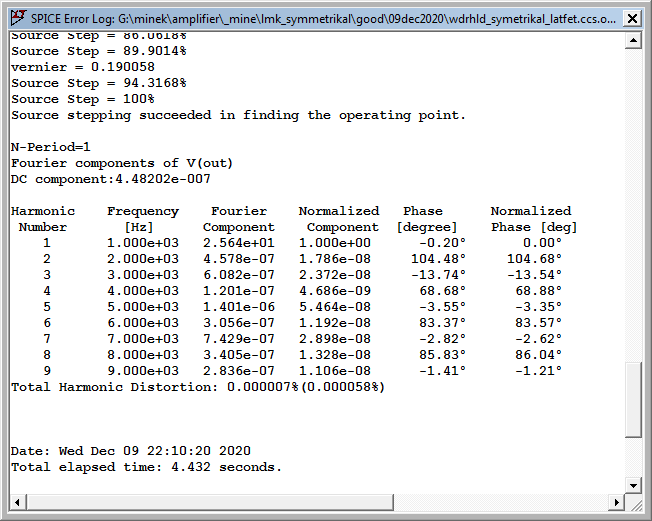652x521 pixels.
Task: Click normalized component 4.686e-09
Action: [335, 291]
